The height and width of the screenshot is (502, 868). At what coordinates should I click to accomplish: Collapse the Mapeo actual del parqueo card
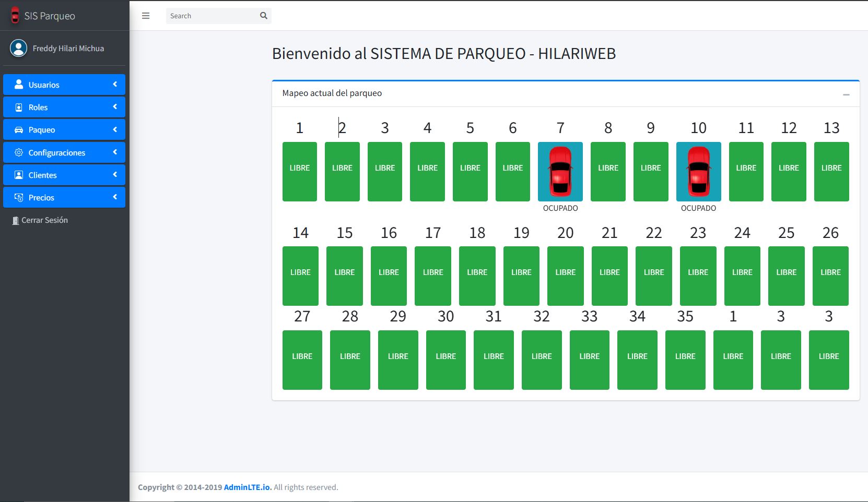tap(846, 94)
